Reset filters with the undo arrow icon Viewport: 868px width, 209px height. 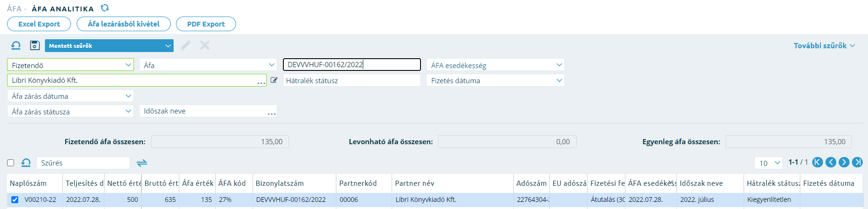tap(16, 45)
